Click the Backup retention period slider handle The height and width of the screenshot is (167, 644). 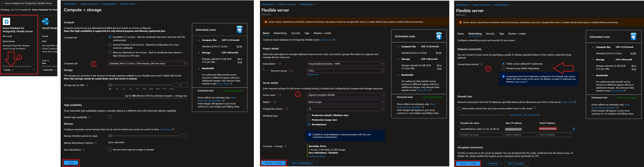[110, 136]
